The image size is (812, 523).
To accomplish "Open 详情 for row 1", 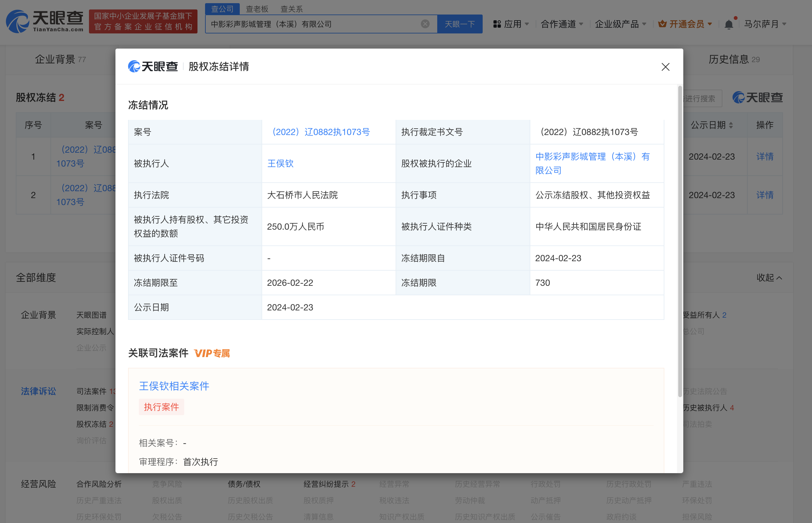I will click(765, 156).
